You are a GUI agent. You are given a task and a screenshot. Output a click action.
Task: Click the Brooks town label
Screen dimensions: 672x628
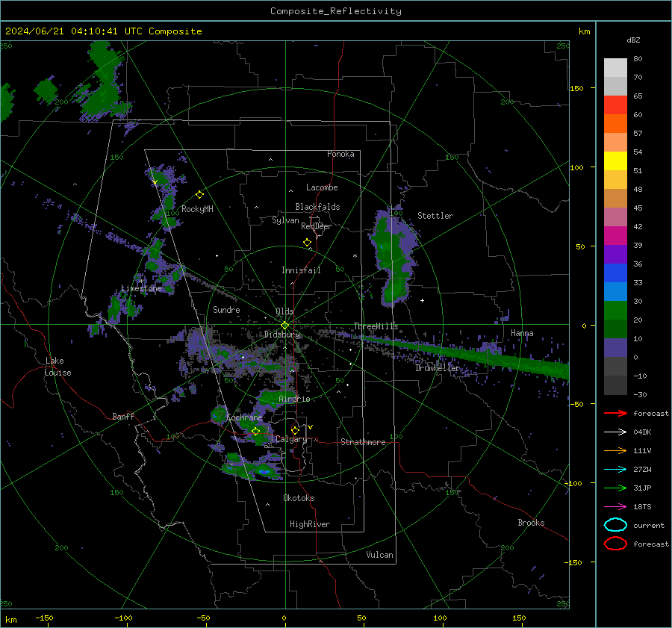[531, 523]
